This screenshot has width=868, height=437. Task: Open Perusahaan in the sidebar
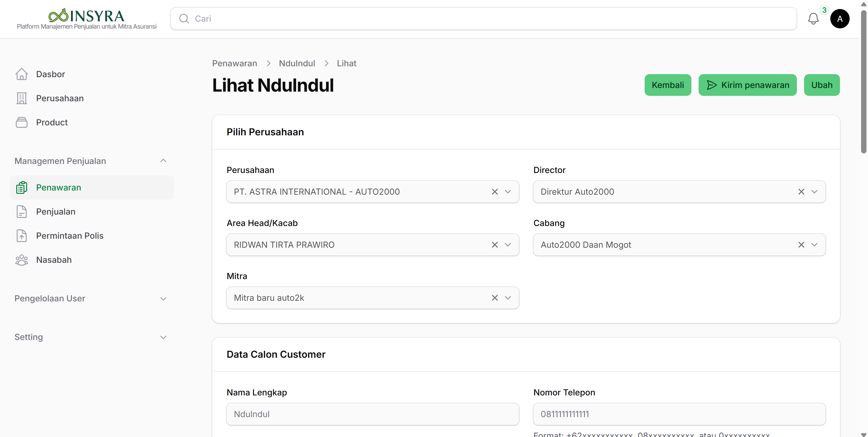coord(92,98)
